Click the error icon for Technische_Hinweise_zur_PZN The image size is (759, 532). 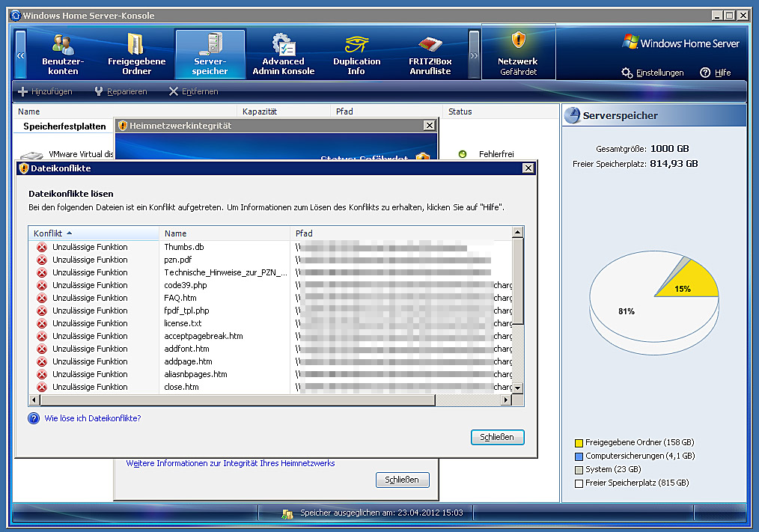click(42, 272)
